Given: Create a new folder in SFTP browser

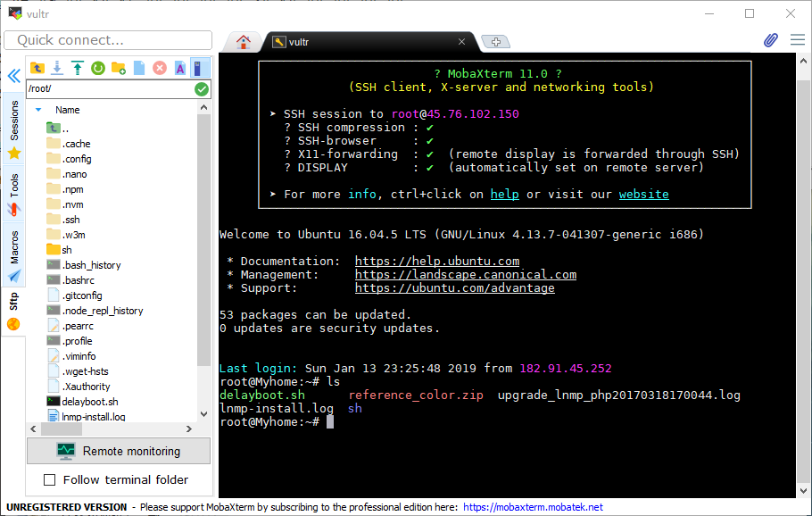Looking at the screenshot, I should tap(119, 68).
